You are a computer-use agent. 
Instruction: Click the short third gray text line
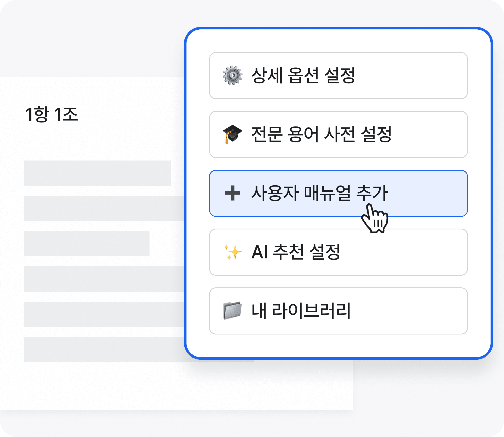pyautogui.click(x=87, y=244)
